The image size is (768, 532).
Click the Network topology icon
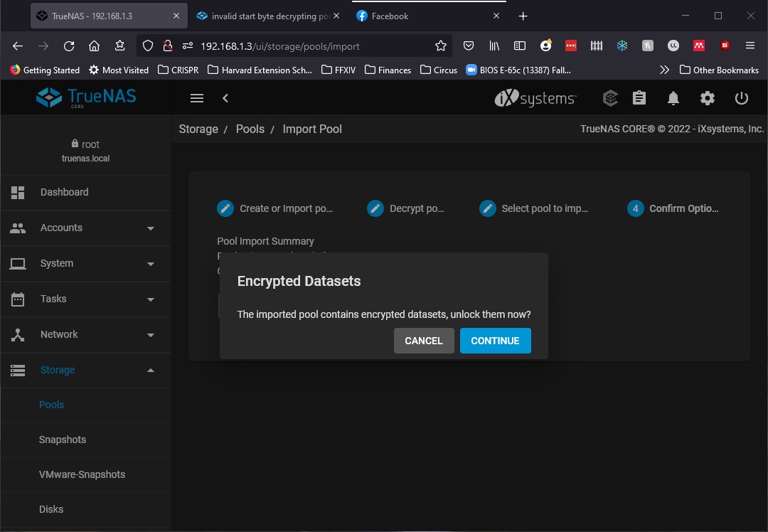point(18,334)
